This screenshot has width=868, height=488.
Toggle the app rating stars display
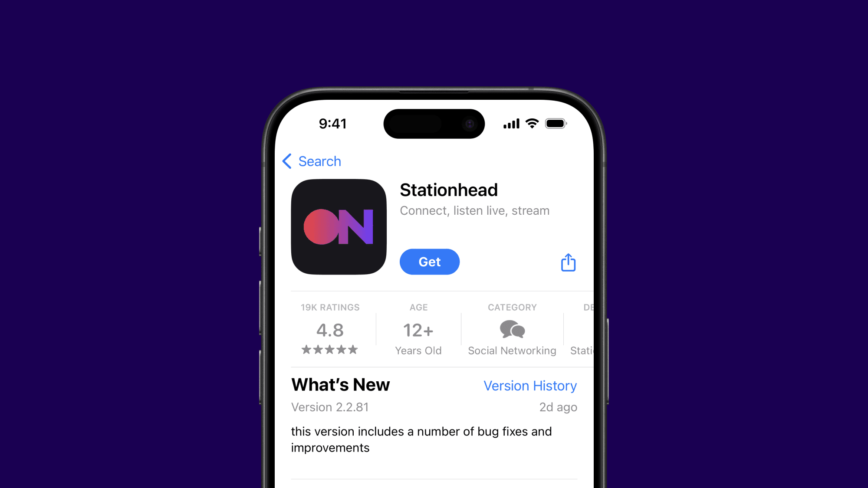pos(330,350)
